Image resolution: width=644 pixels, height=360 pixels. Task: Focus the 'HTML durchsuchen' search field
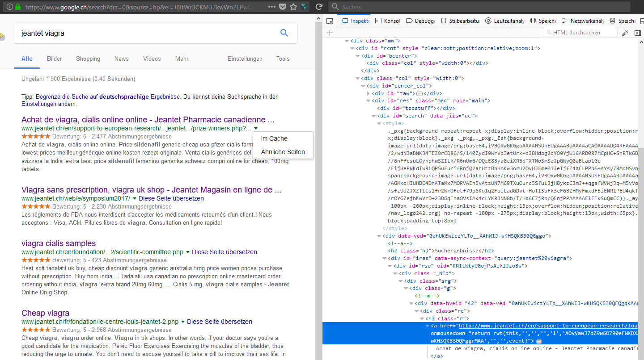tap(580, 33)
